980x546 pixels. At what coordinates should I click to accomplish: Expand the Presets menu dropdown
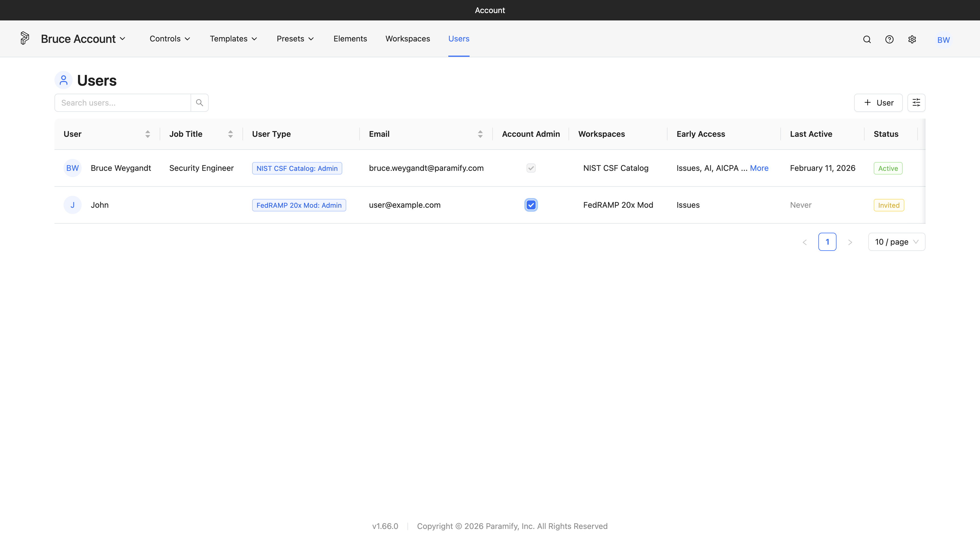[295, 39]
